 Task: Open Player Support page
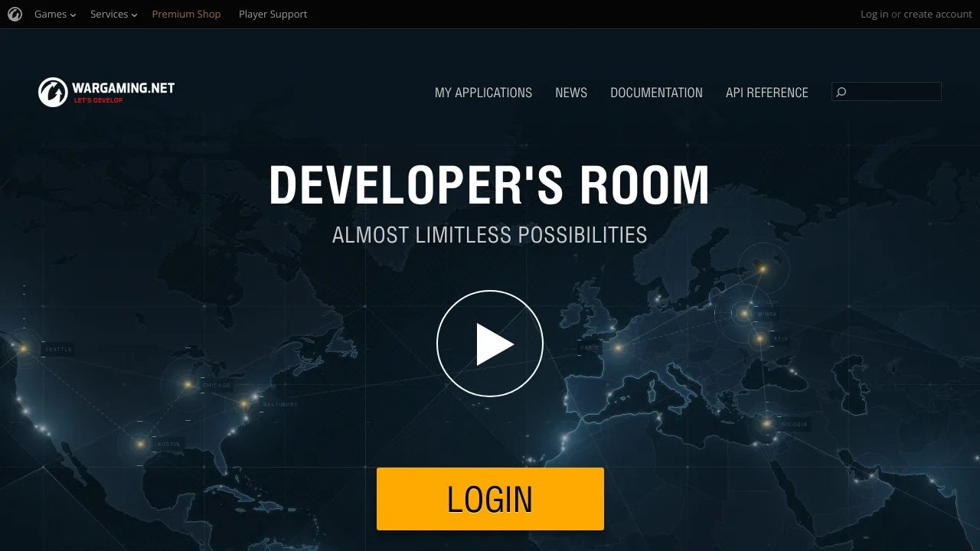(x=273, y=14)
